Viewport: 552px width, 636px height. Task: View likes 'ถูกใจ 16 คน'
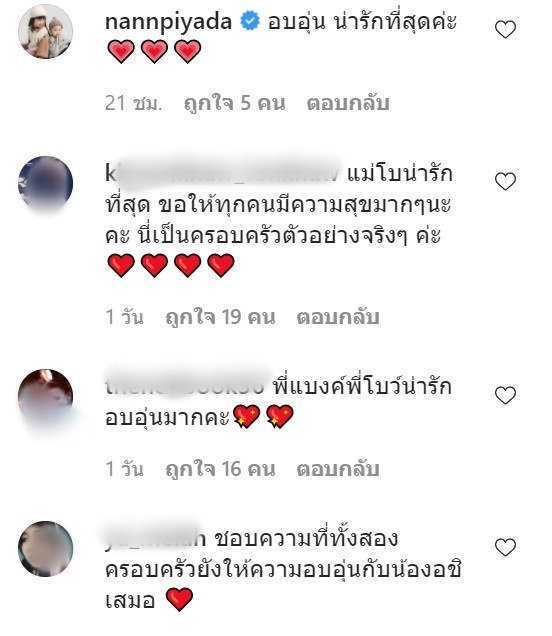pyautogui.click(x=220, y=469)
